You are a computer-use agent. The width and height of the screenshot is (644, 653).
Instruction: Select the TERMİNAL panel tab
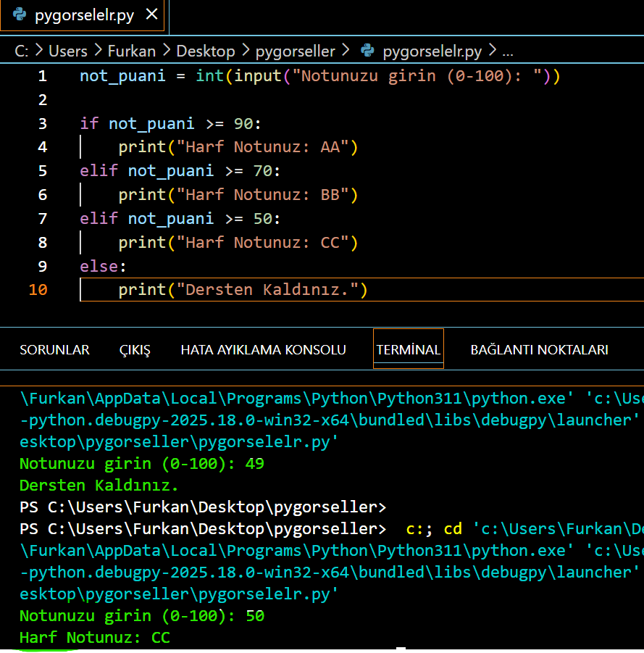(408, 349)
